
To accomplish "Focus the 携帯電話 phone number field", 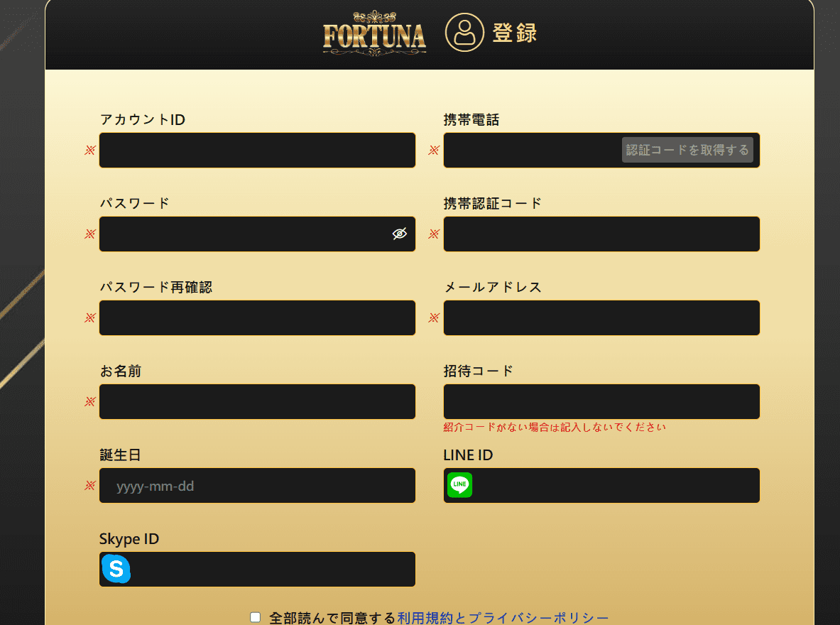I will tap(533, 150).
